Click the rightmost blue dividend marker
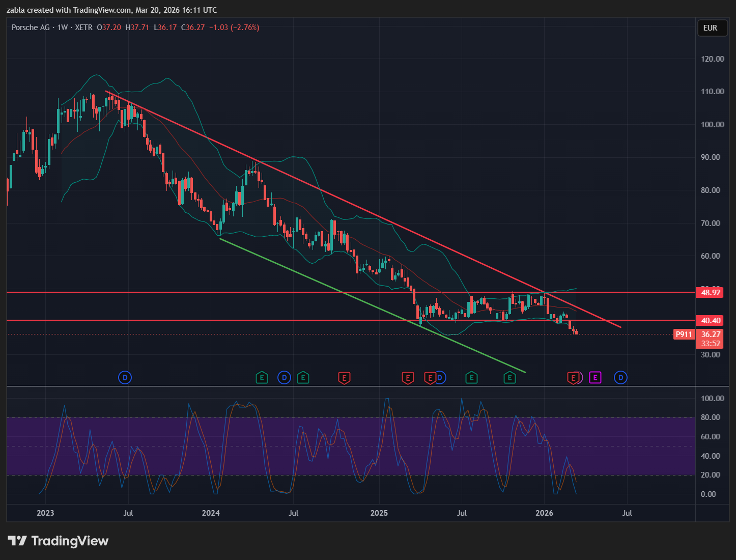The height and width of the screenshot is (560, 736). tap(620, 377)
